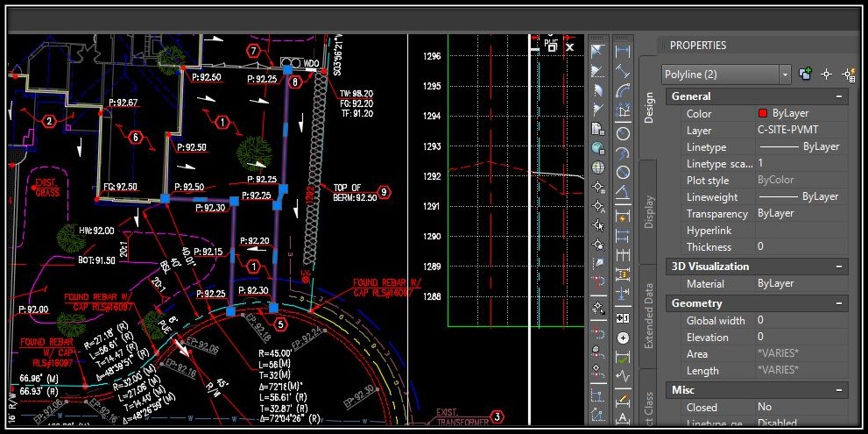Edit the Thickness value field
The height and width of the screenshot is (434, 868).
tap(801, 246)
